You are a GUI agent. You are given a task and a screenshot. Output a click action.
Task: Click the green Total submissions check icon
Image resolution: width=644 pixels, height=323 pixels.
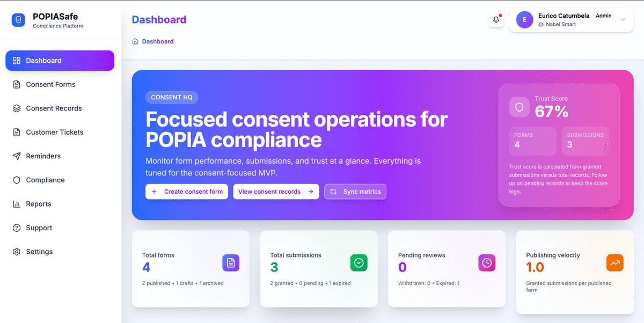pyautogui.click(x=358, y=263)
